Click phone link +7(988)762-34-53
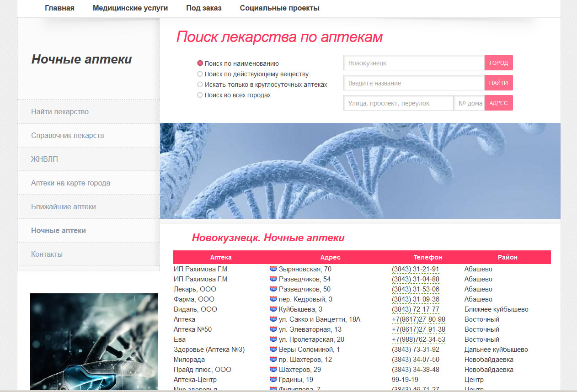Screen dimensions: 577x392 [x=418, y=339]
